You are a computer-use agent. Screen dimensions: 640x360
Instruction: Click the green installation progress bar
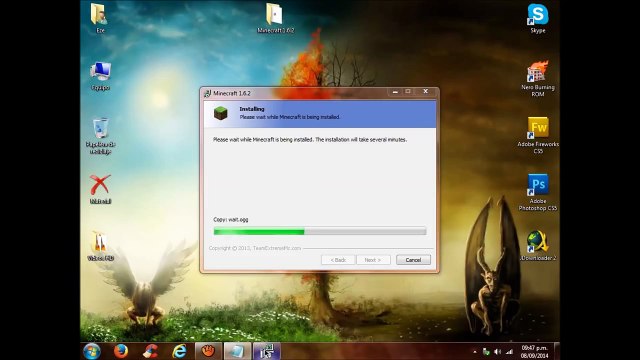(x=320, y=232)
